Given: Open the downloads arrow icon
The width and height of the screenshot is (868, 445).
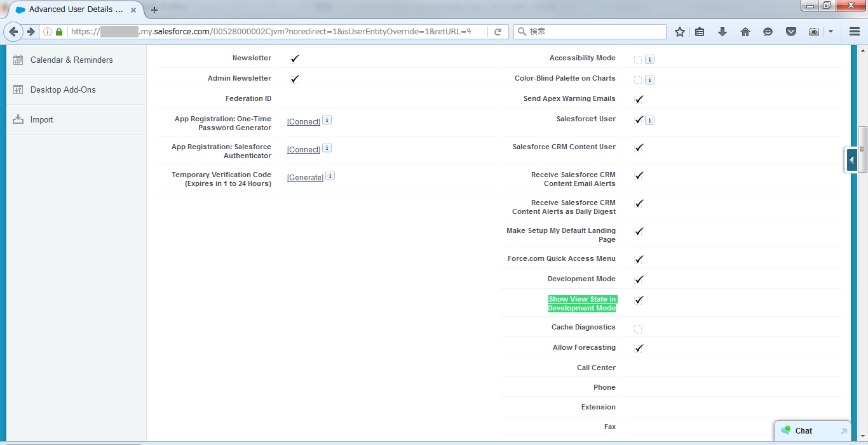Looking at the screenshot, I should 722,32.
